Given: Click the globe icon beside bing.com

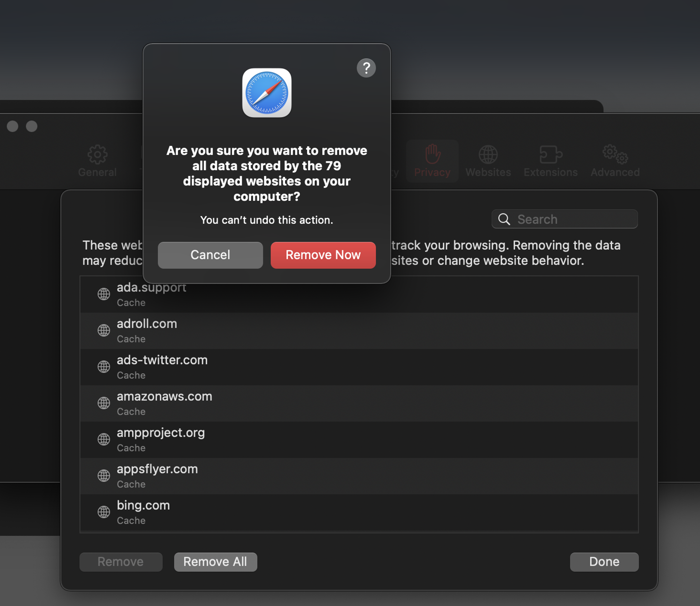Looking at the screenshot, I should tap(104, 512).
